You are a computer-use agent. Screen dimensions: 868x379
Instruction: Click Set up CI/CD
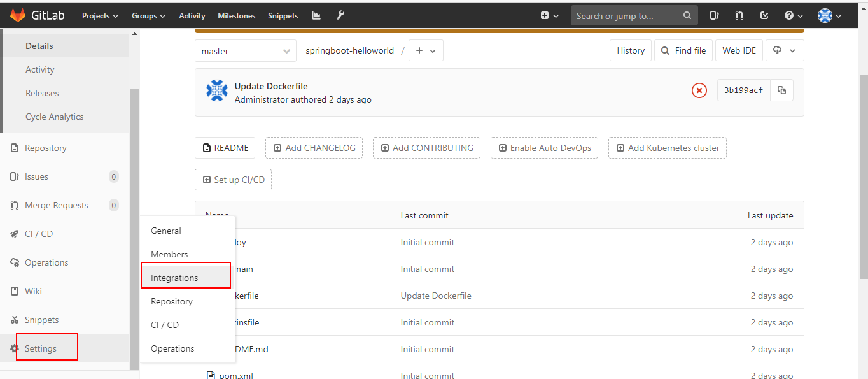point(234,180)
